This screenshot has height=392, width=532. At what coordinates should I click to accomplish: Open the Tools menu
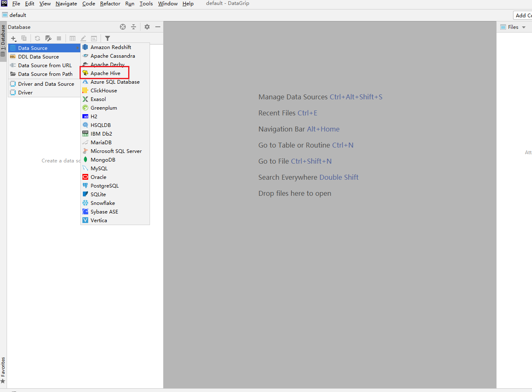tap(146, 4)
